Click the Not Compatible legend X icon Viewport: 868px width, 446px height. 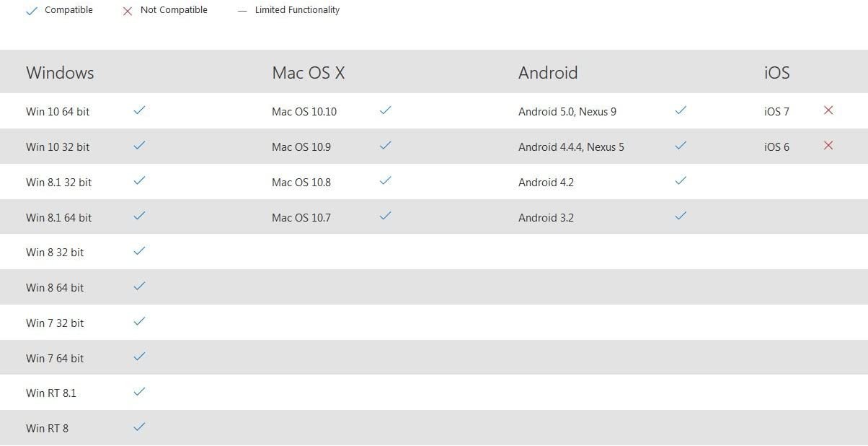[x=128, y=12]
